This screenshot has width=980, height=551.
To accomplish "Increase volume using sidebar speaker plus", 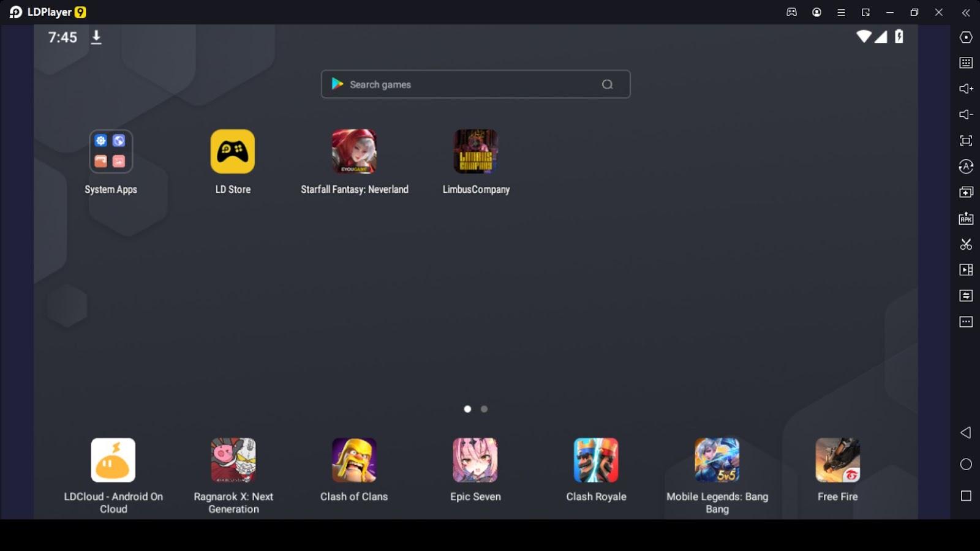I will (x=966, y=89).
